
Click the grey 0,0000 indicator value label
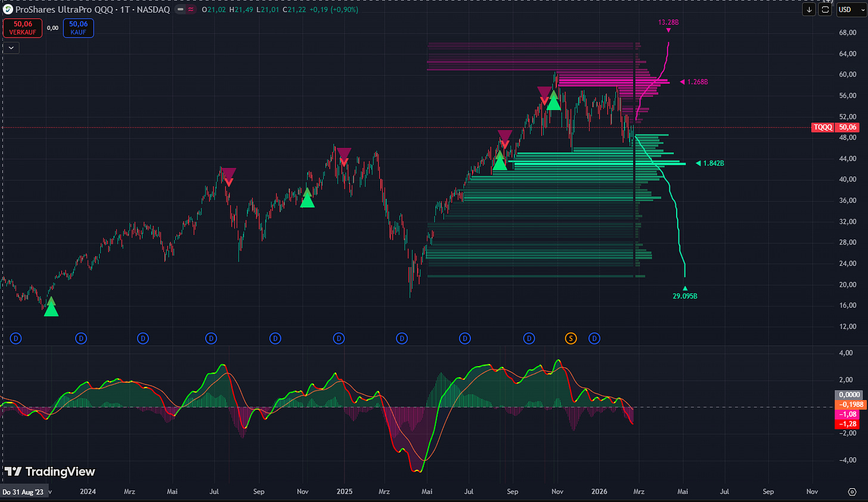(850, 395)
